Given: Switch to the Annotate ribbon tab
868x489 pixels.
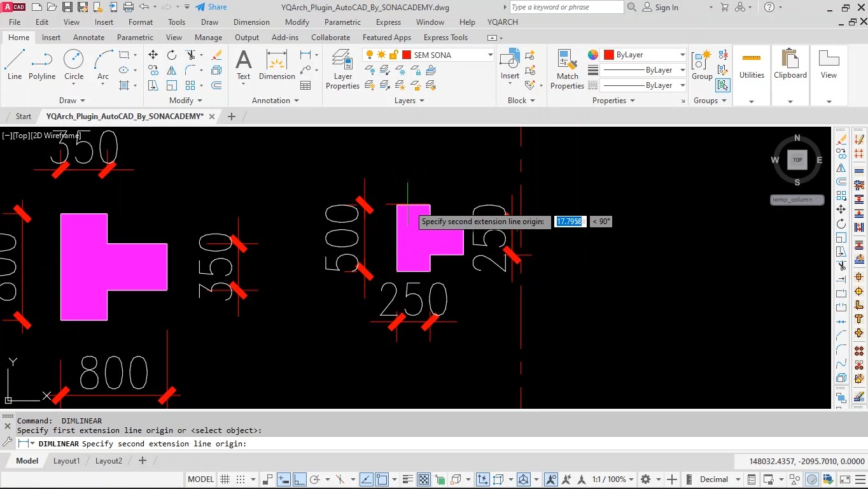Looking at the screenshot, I should 88,38.
